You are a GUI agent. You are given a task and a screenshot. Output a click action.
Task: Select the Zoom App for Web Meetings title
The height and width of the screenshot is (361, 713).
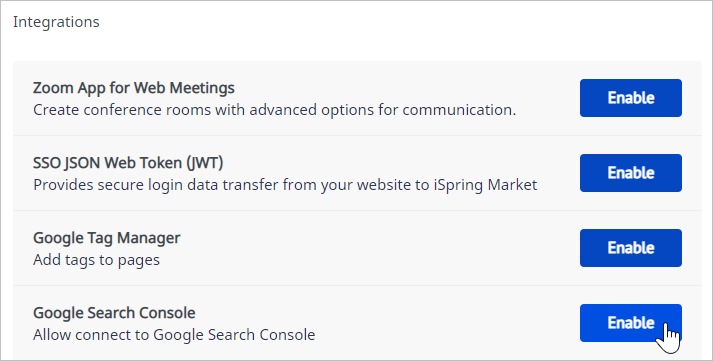click(134, 87)
